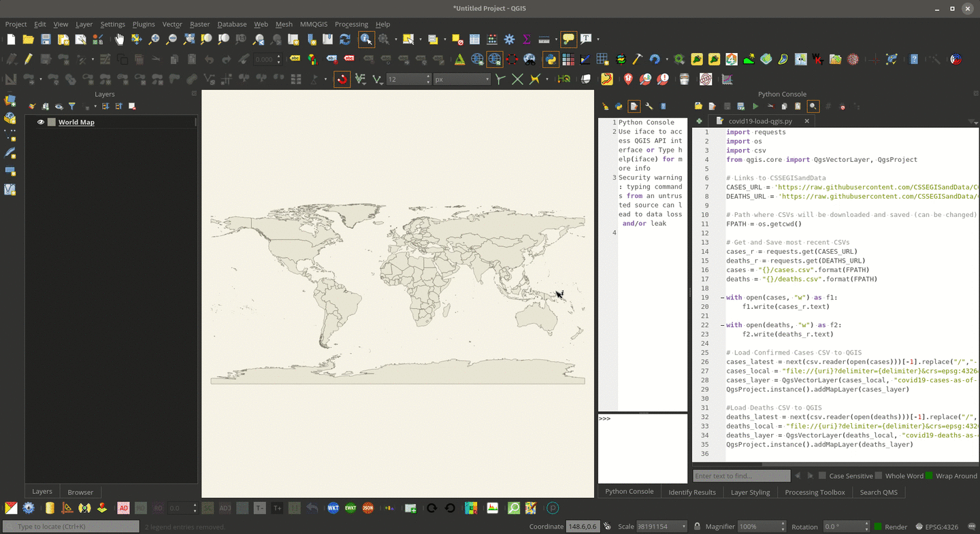Disable the Render checkbox
Viewport: 980px width, 534px height.
click(x=878, y=527)
